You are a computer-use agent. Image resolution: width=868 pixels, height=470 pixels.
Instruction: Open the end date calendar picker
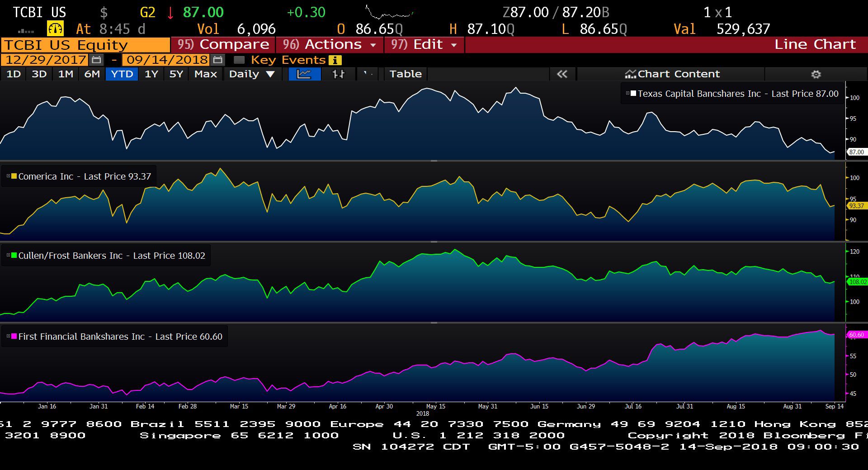coord(218,60)
